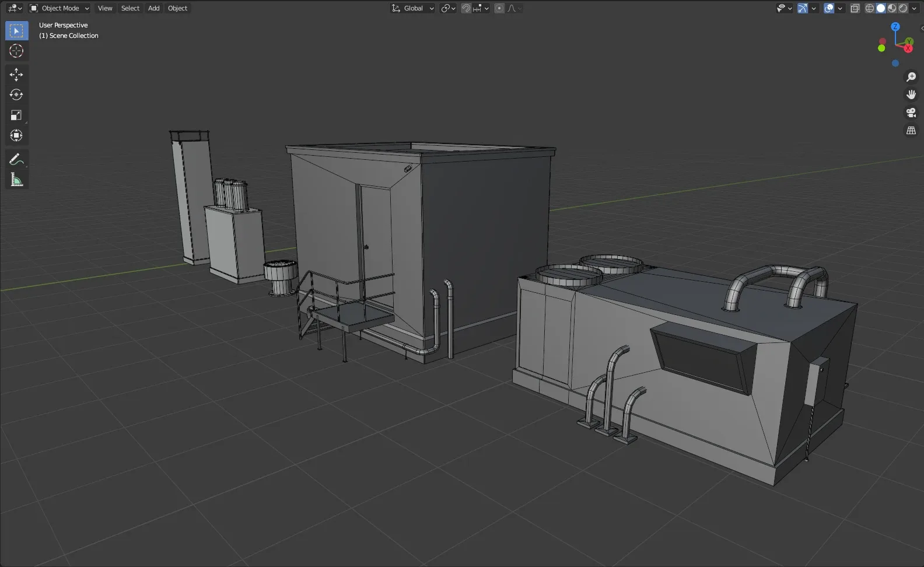
Task: Select the Measure ruler tool
Action: [x=16, y=180]
